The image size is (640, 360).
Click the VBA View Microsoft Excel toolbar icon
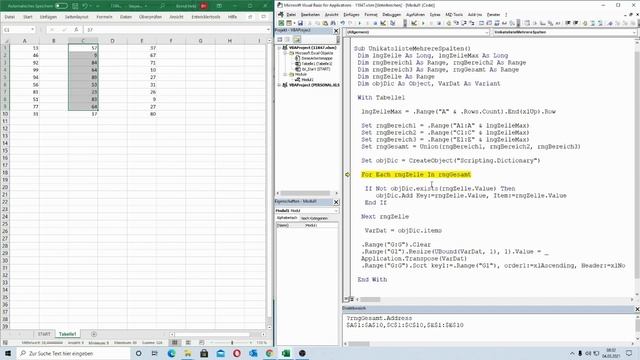coord(281,23)
